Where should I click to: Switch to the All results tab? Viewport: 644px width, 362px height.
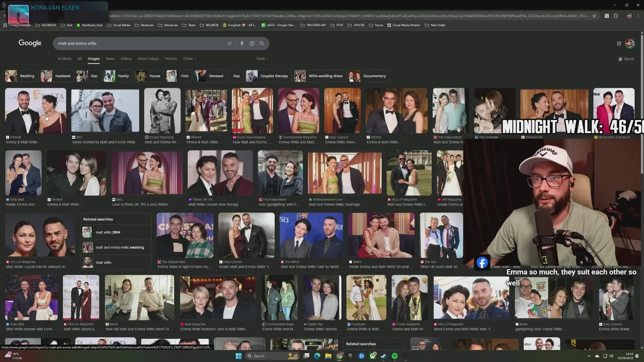pyautogui.click(x=79, y=59)
